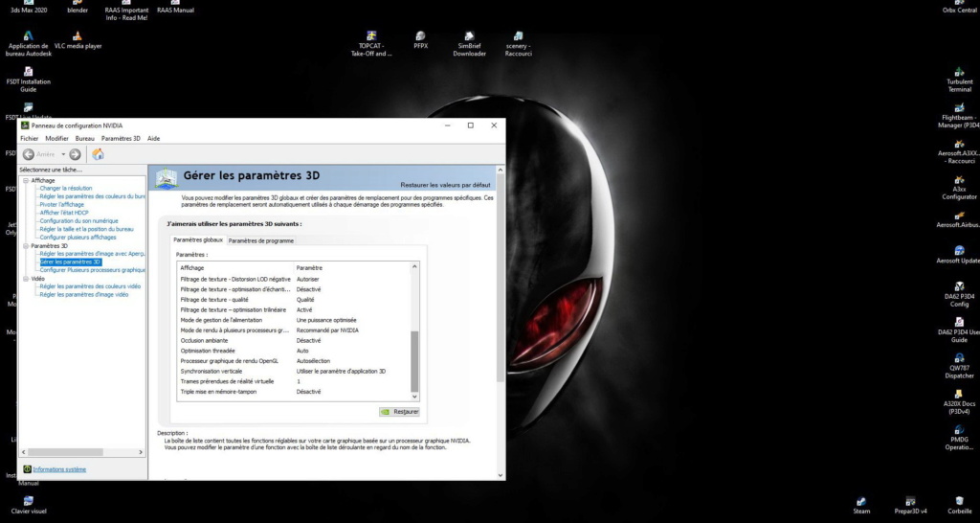Image resolution: width=980 pixels, height=523 pixels.
Task: Open RAAS Important Info desktop file
Action: [127, 10]
